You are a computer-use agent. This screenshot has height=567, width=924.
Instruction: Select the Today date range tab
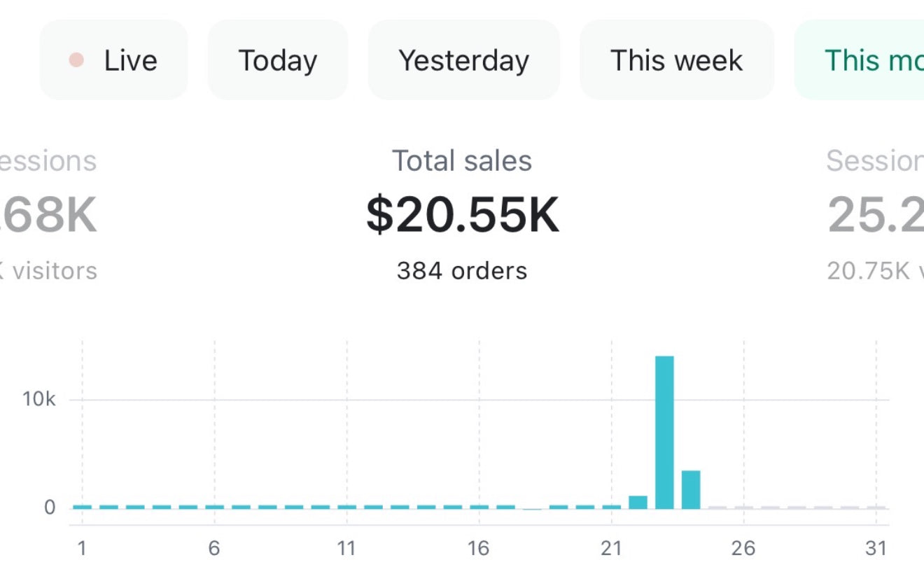tap(277, 60)
